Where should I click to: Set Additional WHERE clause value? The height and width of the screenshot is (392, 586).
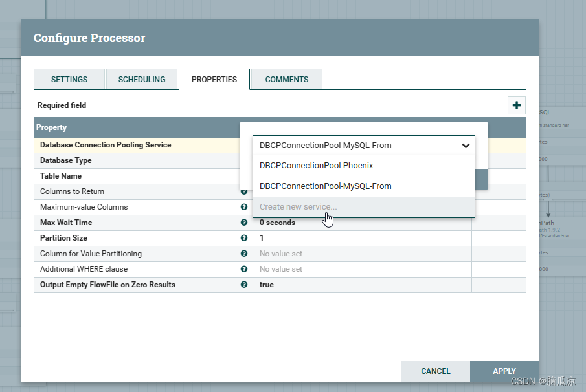click(362, 269)
